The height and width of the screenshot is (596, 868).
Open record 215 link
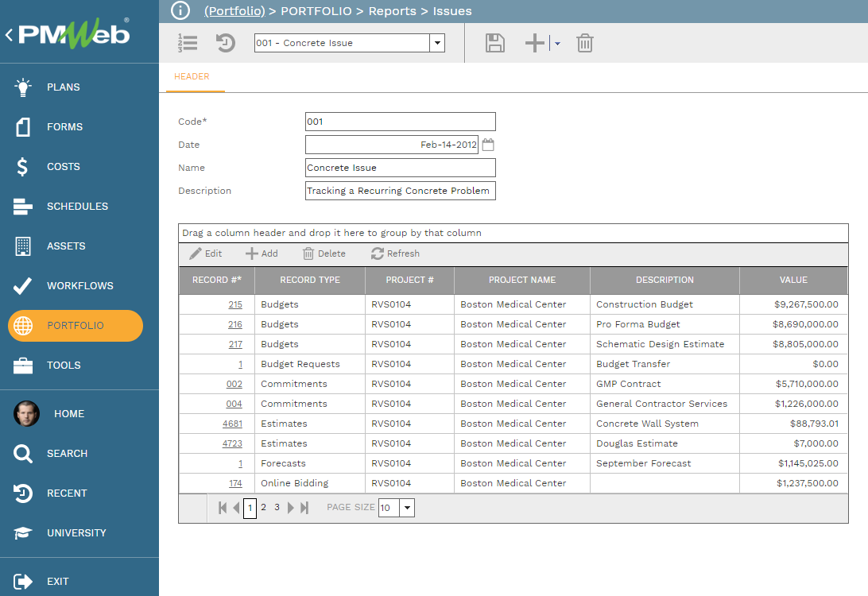tap(235, 304)
